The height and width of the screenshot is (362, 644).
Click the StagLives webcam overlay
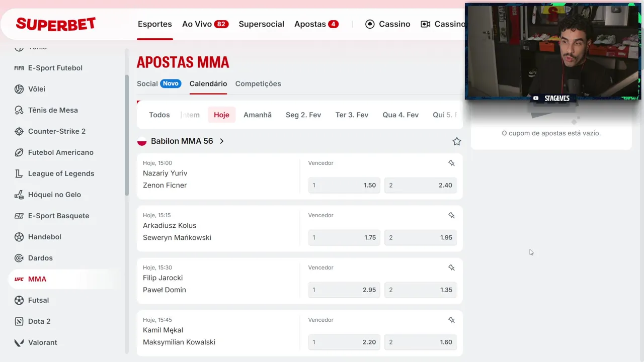click(x=553, y=51)
